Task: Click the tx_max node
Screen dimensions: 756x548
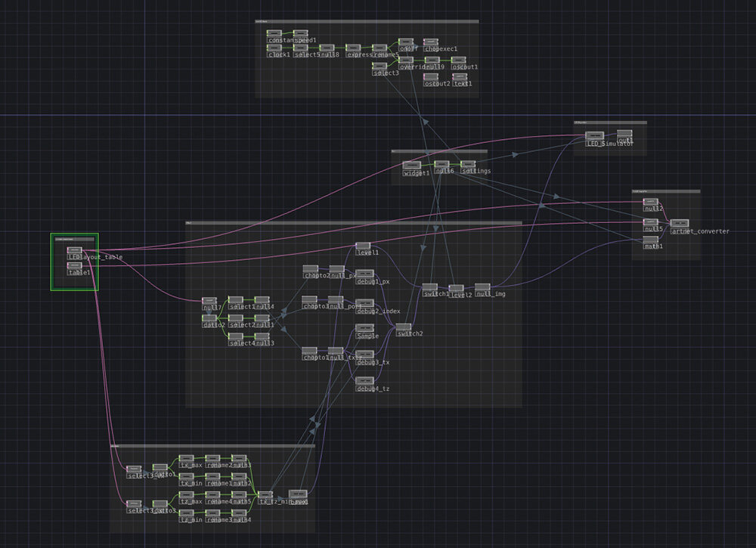Action: (186, 458)
